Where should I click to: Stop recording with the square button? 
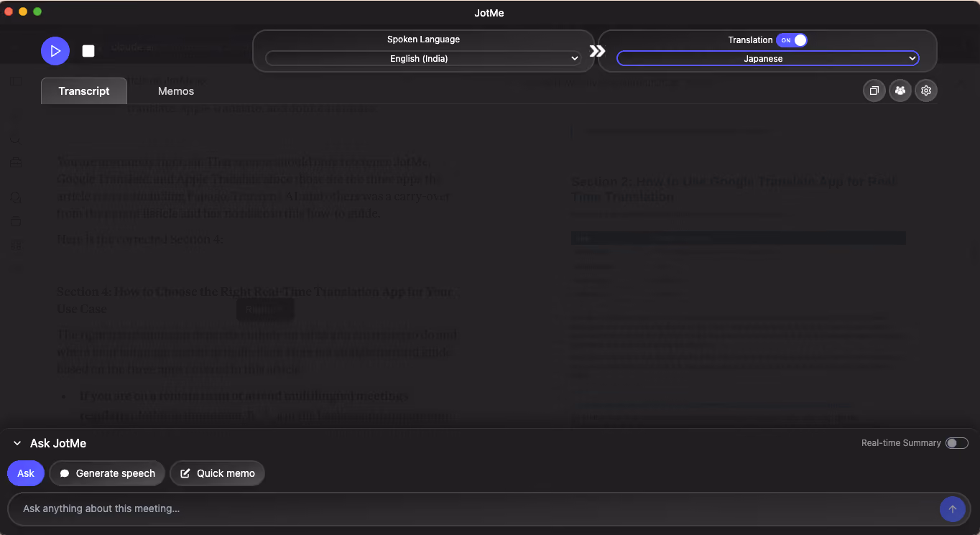[88, 51]
